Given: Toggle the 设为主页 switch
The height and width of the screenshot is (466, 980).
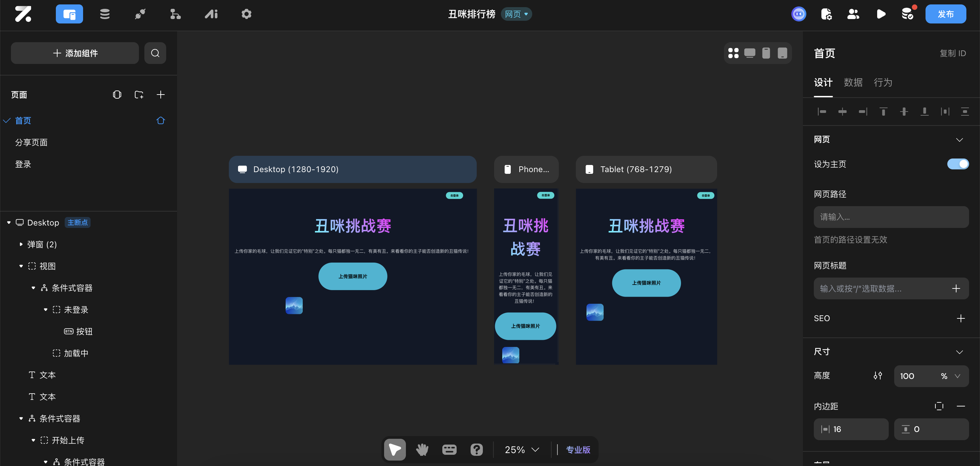Looking at the screenshot, I should pyautogui.click(x=958, y=164).
